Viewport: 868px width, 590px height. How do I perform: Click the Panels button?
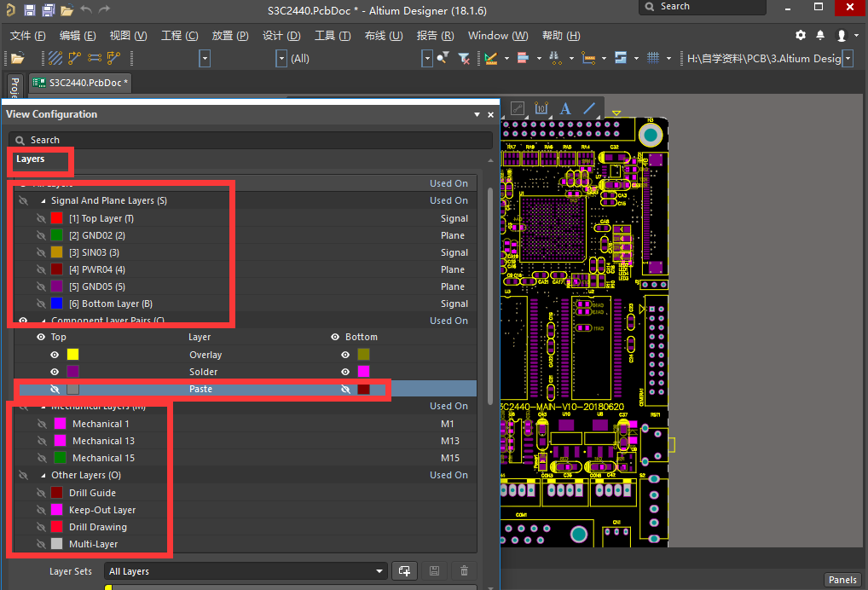pos(842,580)
